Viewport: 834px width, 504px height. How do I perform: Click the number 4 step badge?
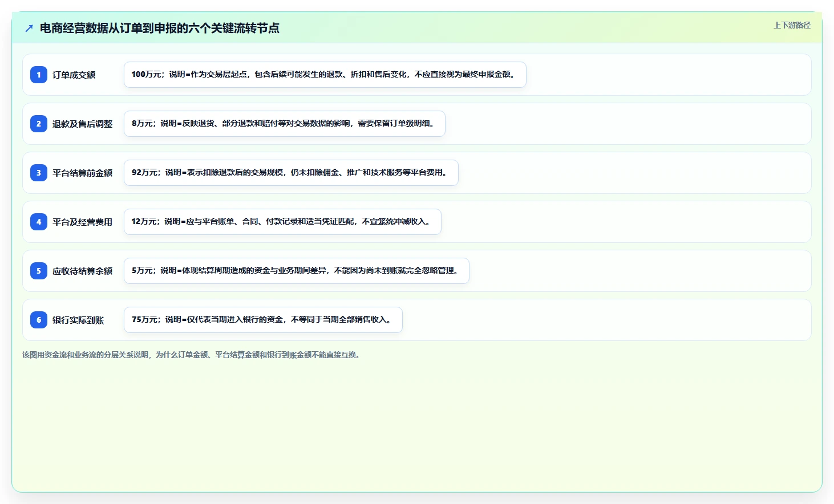pos(39,222)
